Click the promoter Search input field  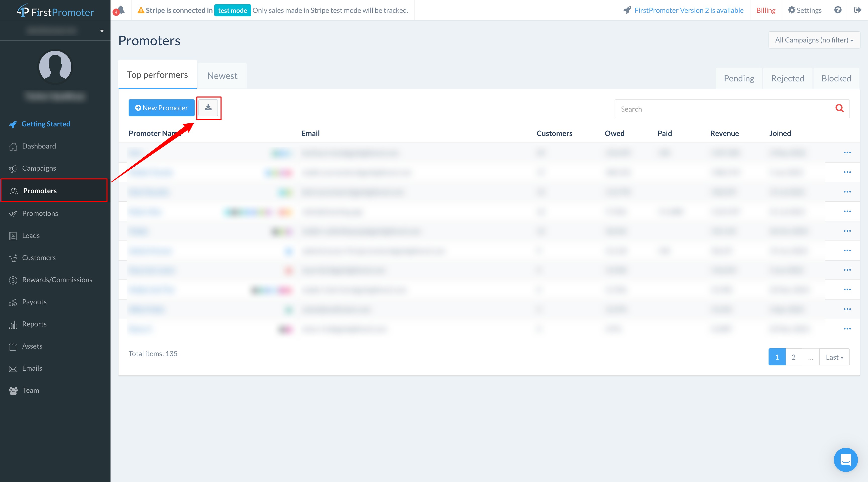coord(724,109)
